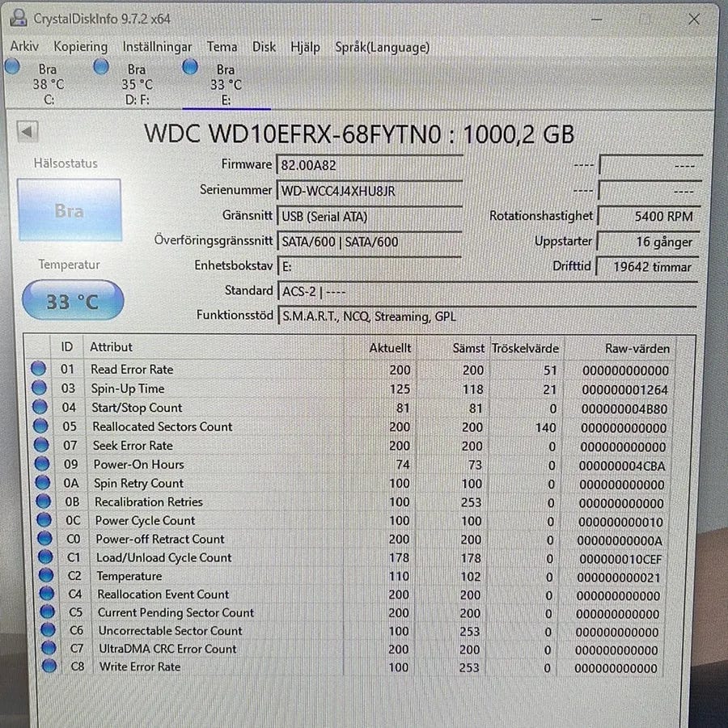Screen dimensions: 728x728
Task: Click the Firmware field 82.00A82
Action: (369, 165)
